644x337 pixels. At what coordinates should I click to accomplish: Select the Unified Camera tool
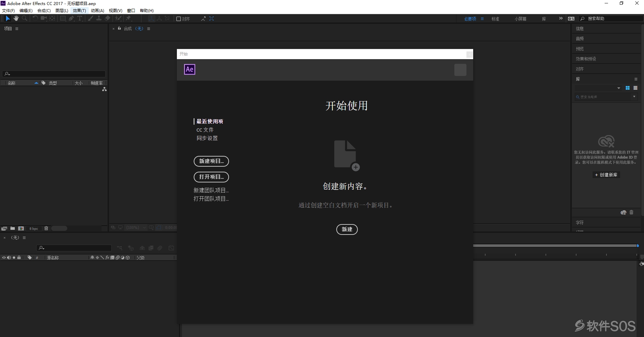pos(44,18)
